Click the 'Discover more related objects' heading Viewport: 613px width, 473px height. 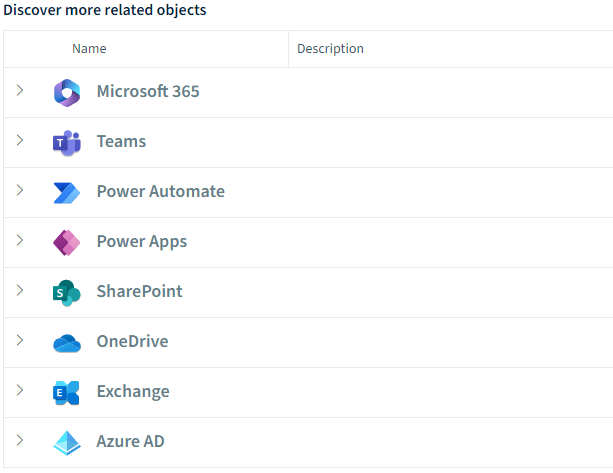point(105,10)
